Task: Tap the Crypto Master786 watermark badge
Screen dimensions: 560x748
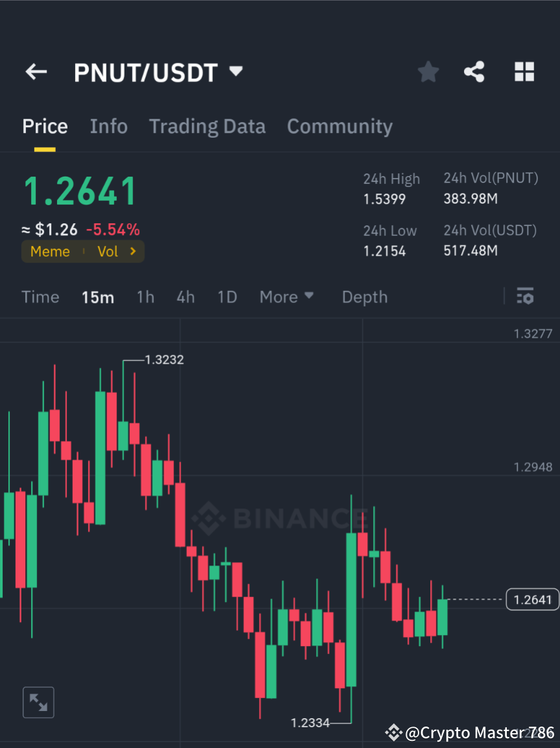Action: pyautogui.click(x=467, y=732)
